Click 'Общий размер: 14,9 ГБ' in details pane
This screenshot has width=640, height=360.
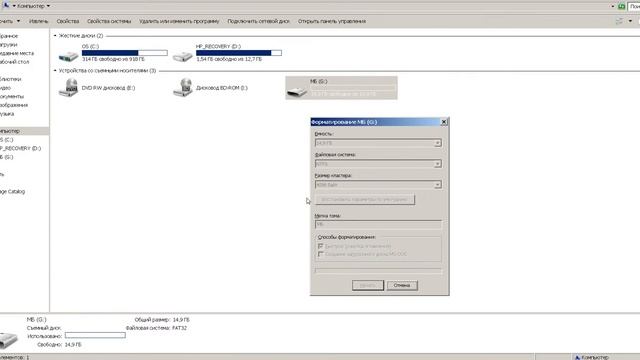tap(162, 320)
